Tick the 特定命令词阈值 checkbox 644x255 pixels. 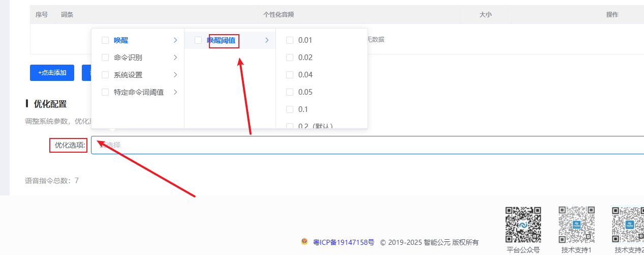pos(105,92)
